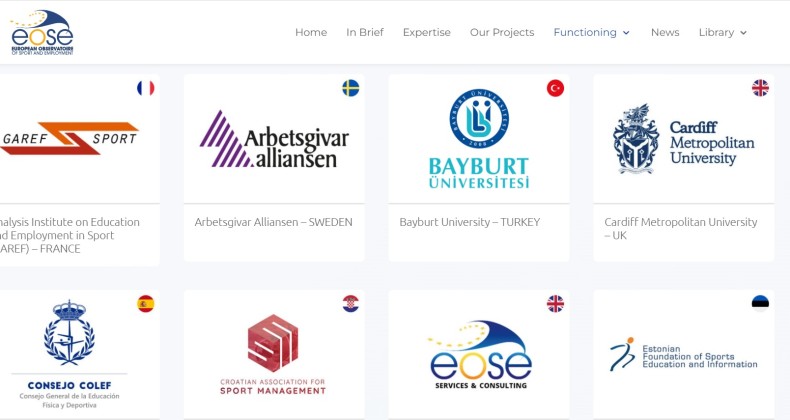The image size is (790, 420).
Task: Open the Our Projects page
Action: (502, 32)
